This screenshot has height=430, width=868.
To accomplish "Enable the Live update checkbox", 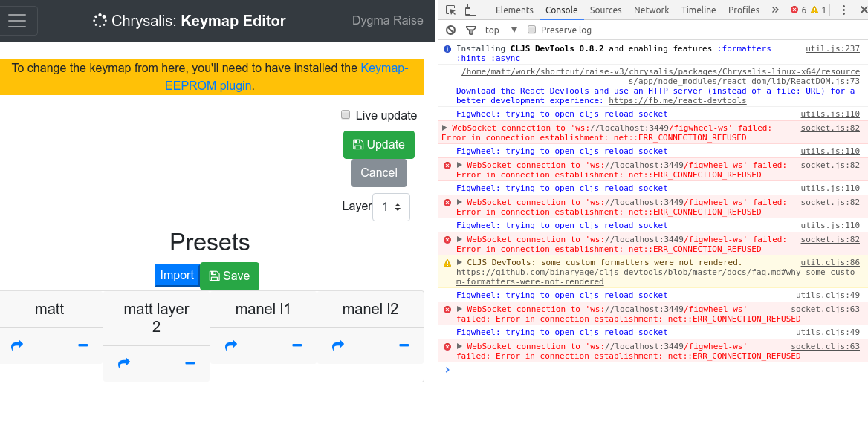I will pos(346,114).
